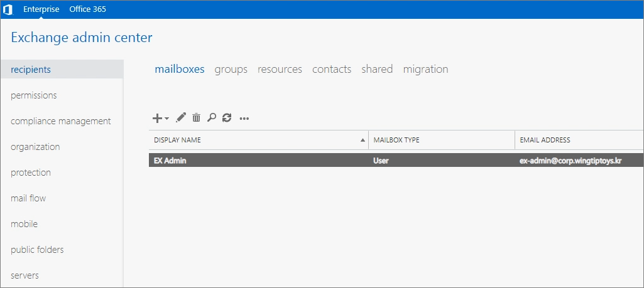Click the Exchange admin center title
This screenshot has width=644, height=288.
click(x=81, y=38)
